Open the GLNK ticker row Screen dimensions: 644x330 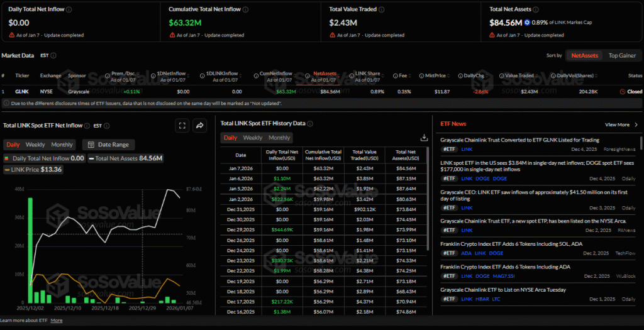(x=22, y=92)
